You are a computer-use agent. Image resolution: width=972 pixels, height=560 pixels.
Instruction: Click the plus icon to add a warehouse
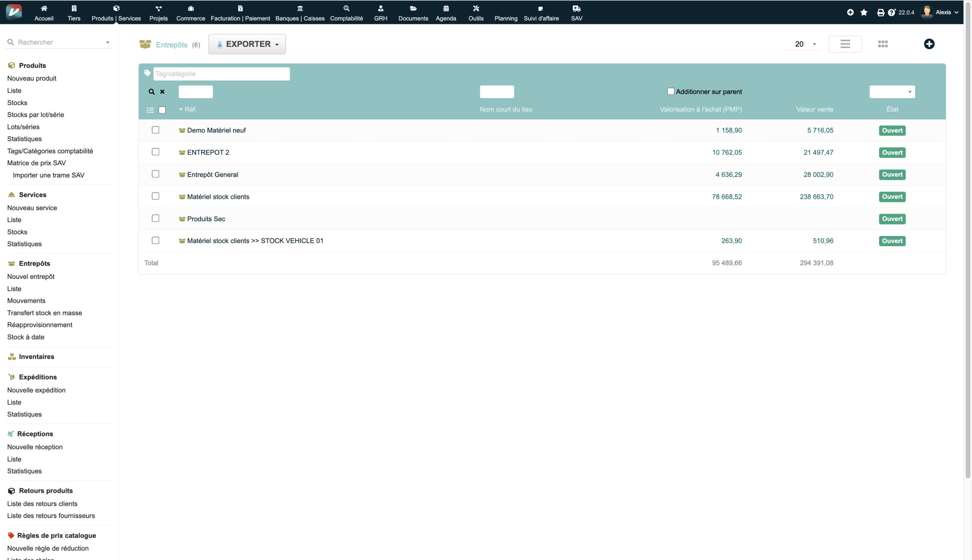tap(929, 44)
